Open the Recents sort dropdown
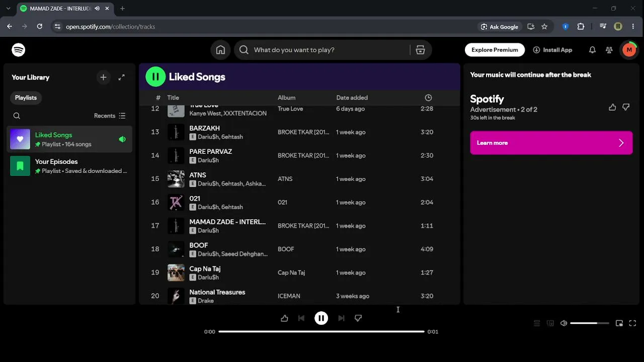The width and height of the screenshot is (644, 362). click(x=110, y=116)
